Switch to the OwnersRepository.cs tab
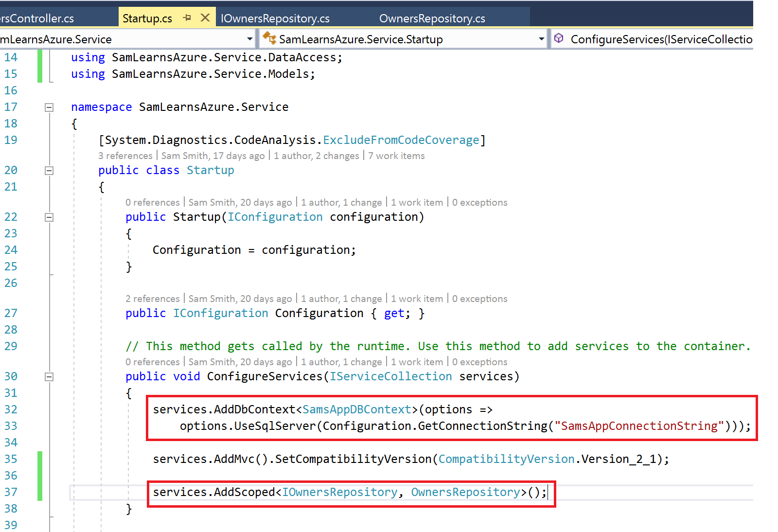 [x=432, y=18]
